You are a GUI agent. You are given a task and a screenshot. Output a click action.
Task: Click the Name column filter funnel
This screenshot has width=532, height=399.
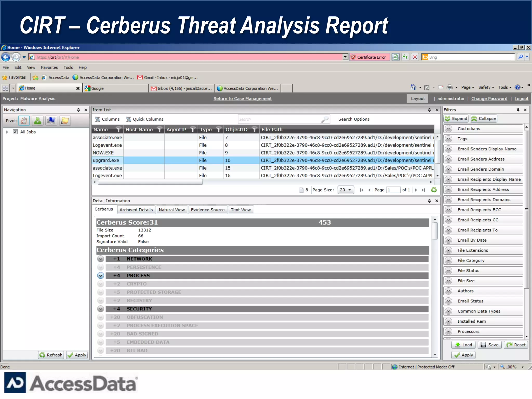[118, 129]
